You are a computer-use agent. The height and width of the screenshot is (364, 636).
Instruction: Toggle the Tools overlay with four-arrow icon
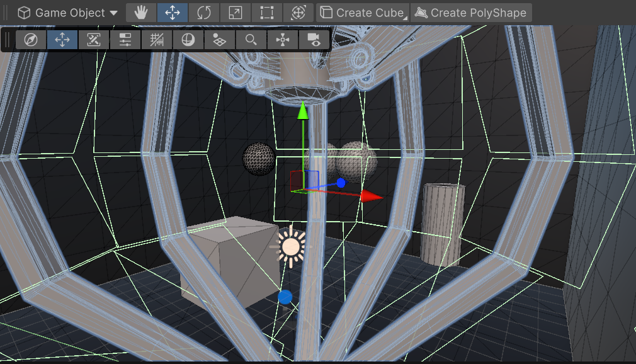pos(62,40)
